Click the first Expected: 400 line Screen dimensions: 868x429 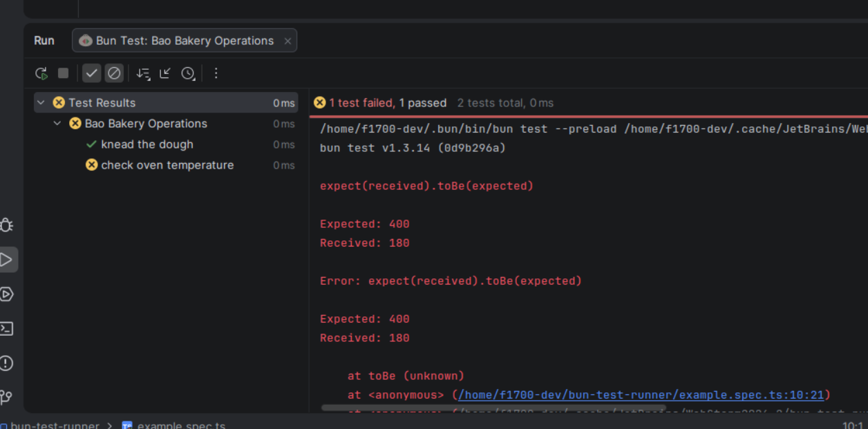pyautogui.click(x=365, y=224)
